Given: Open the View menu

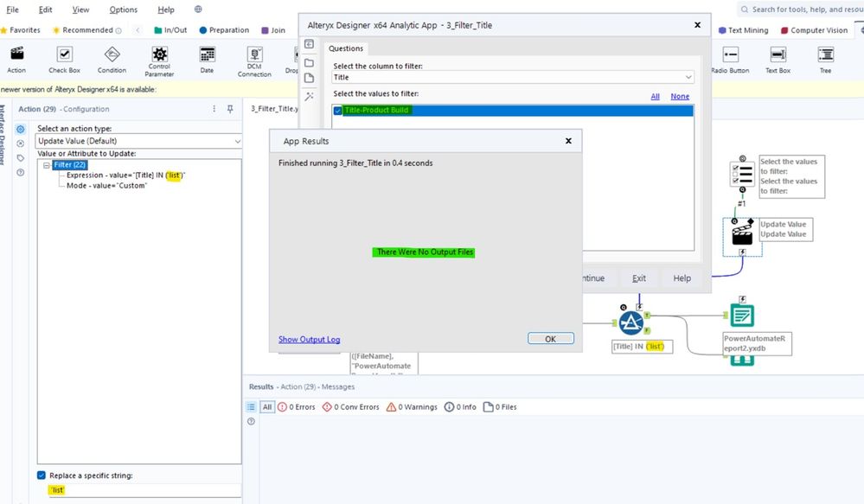Looking at the screenshot, I should tap(80, 10).
